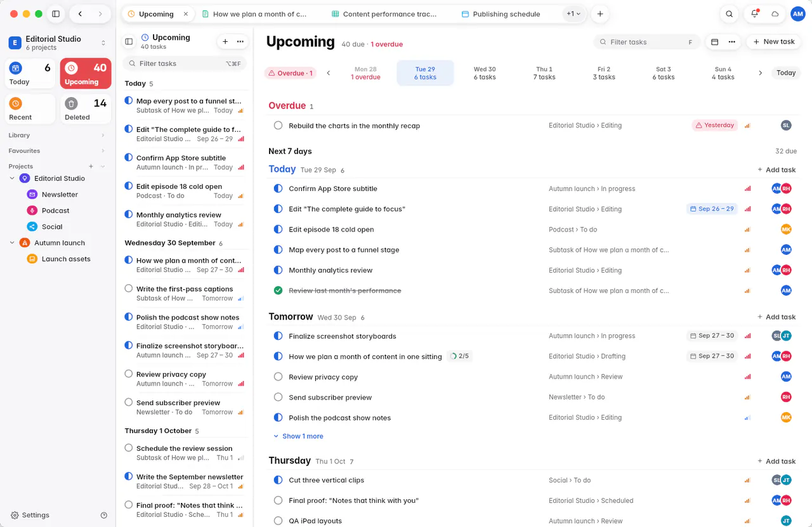Click the Filter tasks field in main header
This screenshot has height=527, width=812.
[x=648, y=42]
